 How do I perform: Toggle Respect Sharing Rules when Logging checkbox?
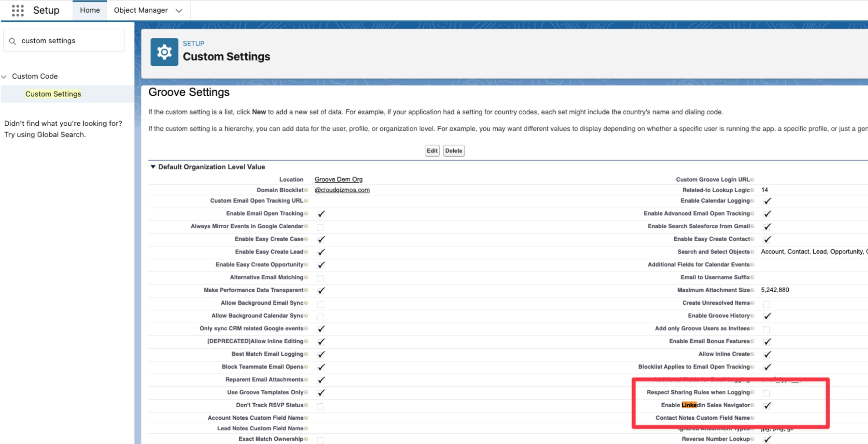pos(766,393)
